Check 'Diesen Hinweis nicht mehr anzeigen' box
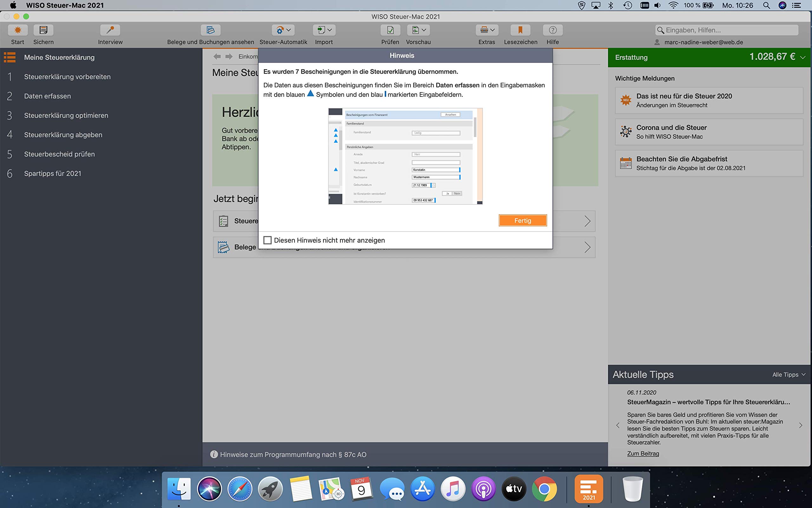 coord(267,240)
